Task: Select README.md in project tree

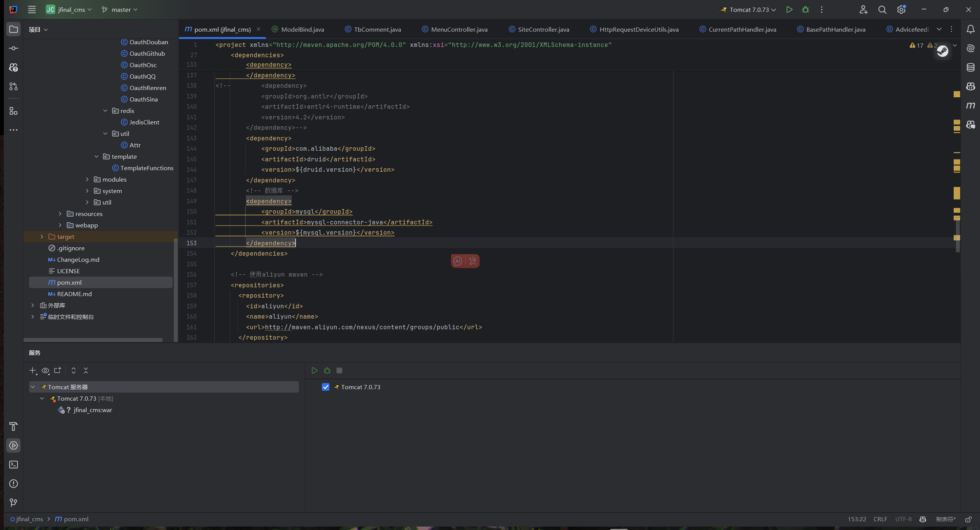Action: coord(74,294)
